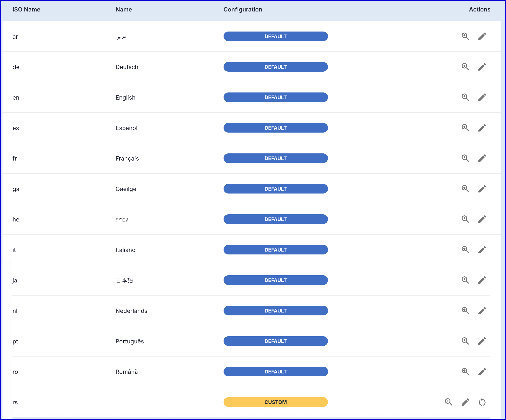View Nederlands language details
Image resolution: width=506 pixels, height=420 pixels.
(465, 310)
